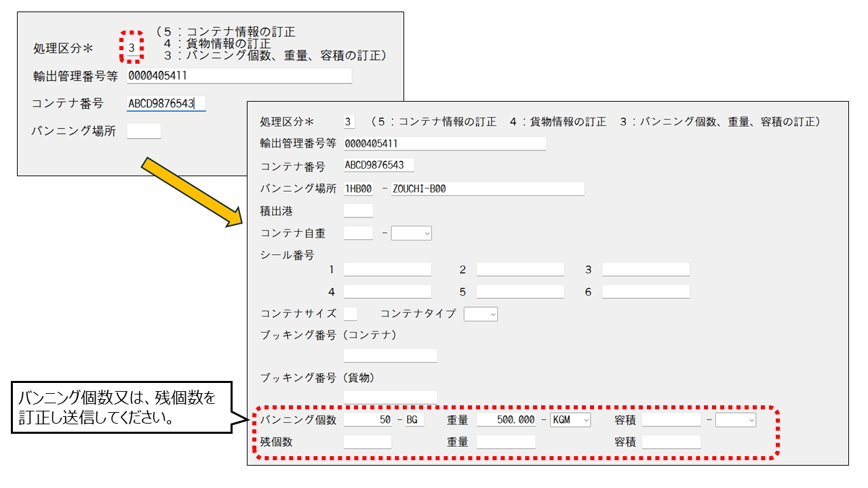
Task: Select the コンテナ番号 field showing ABCD9876543
Action: [x=380, y=165]
